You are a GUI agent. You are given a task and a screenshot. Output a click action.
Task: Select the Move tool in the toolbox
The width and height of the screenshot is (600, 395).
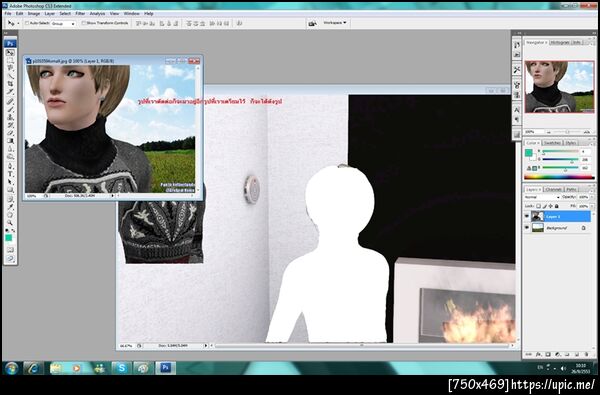pyautogui.click(x=10, y=52)
